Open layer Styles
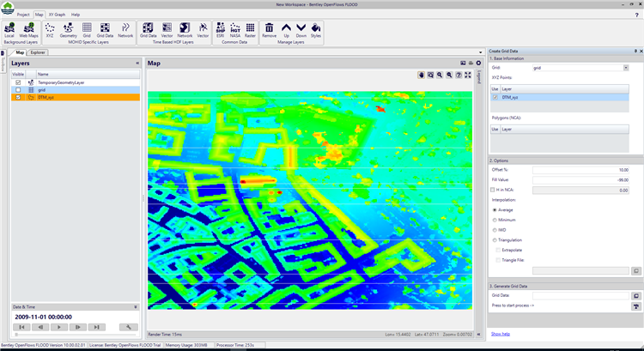 [x=315, y=30]
